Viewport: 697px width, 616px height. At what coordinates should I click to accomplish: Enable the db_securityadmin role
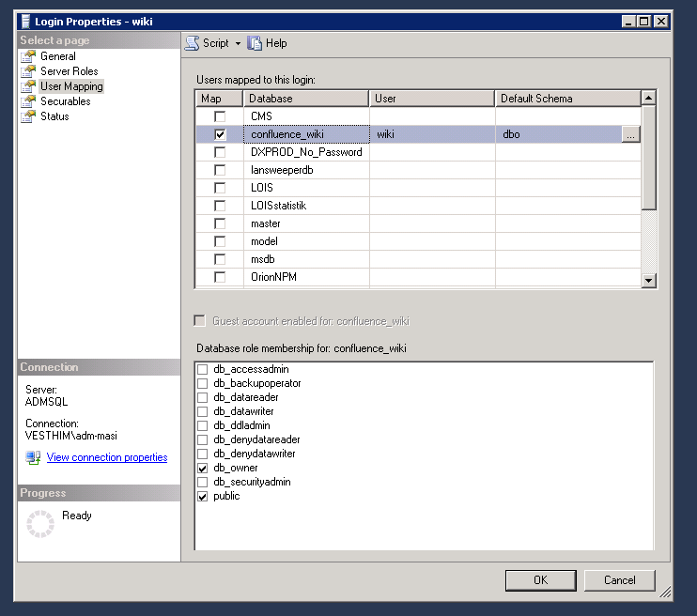point(202,483)
